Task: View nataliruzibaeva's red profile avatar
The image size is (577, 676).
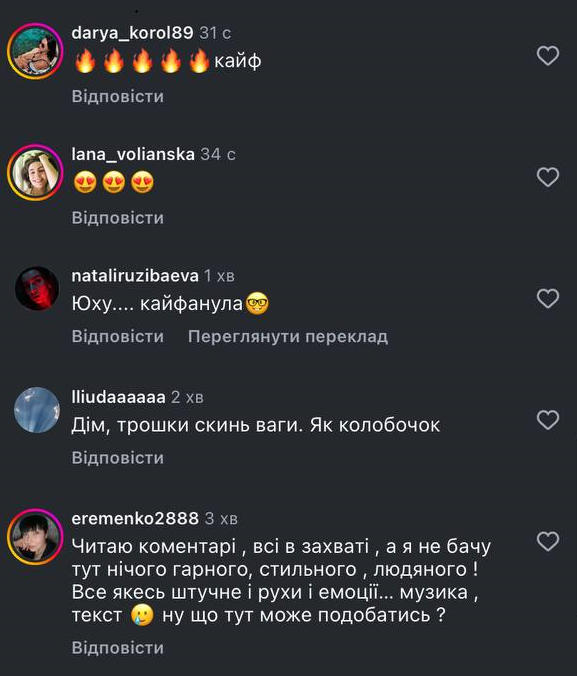Action: (37, 288)
